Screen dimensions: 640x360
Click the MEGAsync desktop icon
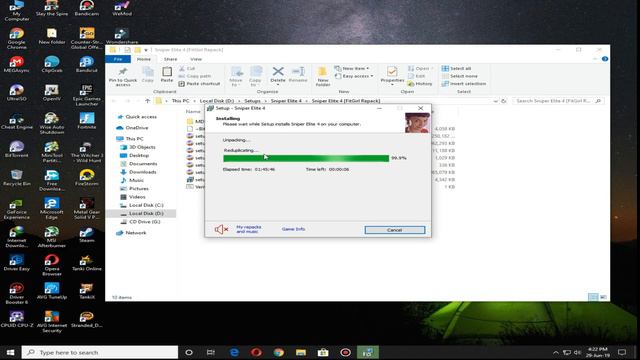click(x=16, y=64)
